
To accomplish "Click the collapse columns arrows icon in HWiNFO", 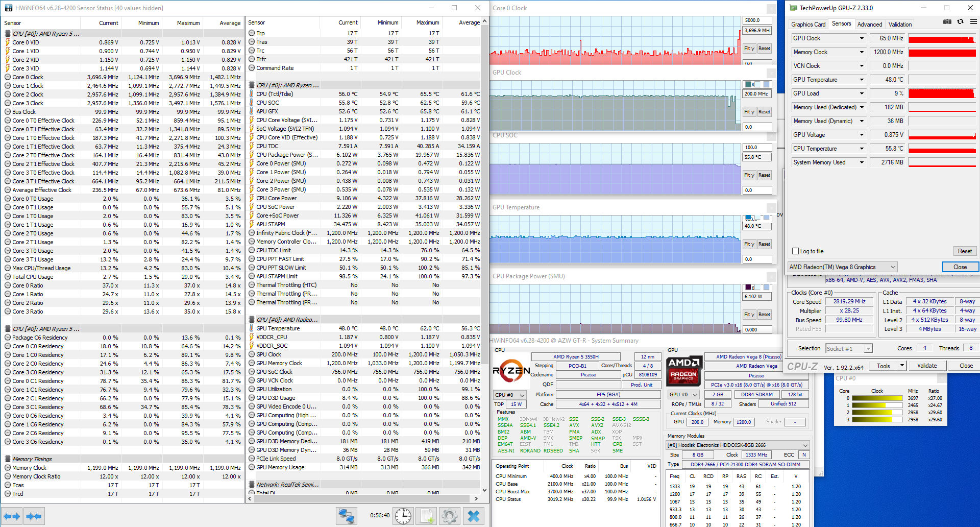I will (34, 516).
